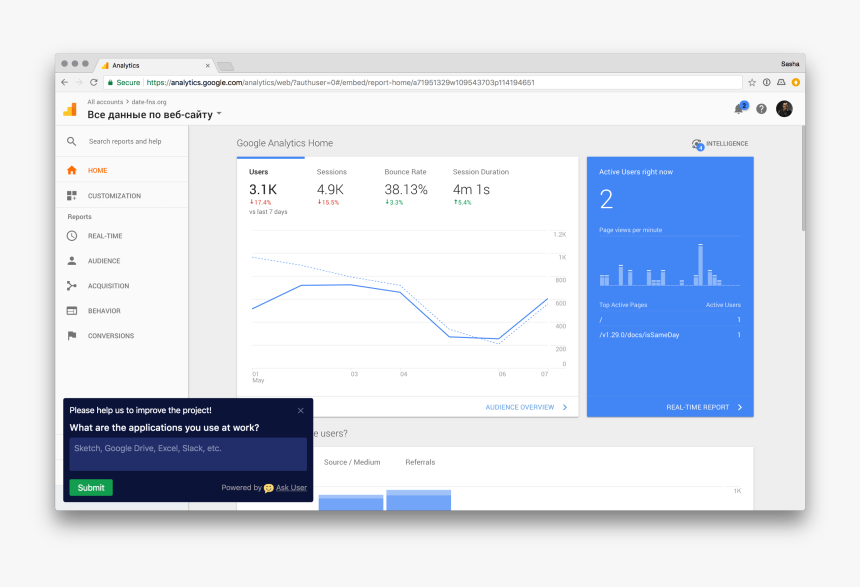The image size is (860, 587).
Task: Open the Real-Time Report link
Action: 698,407
